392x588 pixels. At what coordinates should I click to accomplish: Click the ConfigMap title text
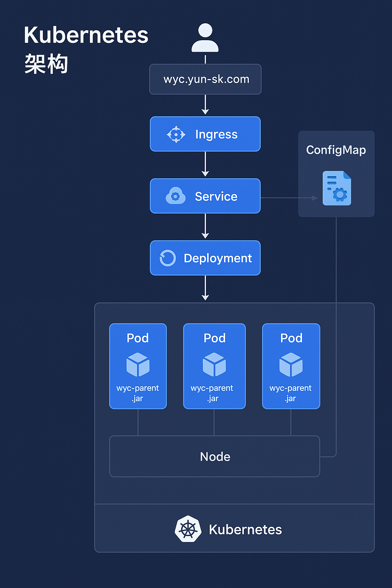[336, 150]
